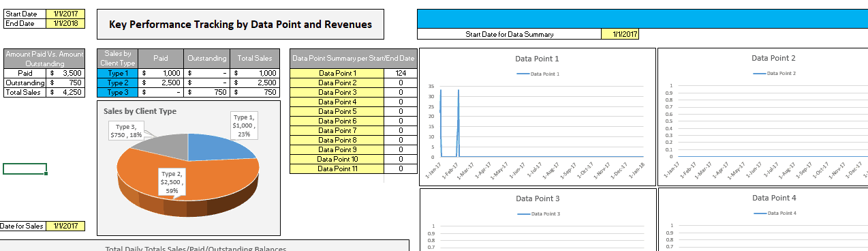Click the Data Point 1 chart title
This screenshot has width=868, height=251.
(537, 59)
